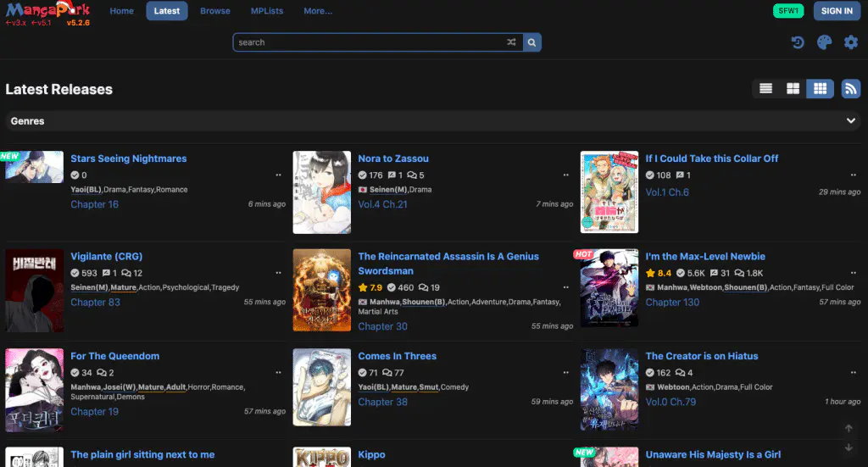Image resolution: width=868 pixels, height=467 pixels.
Task: Open the Browse tab
Action: pyautogui.click(x=215, y=10)
